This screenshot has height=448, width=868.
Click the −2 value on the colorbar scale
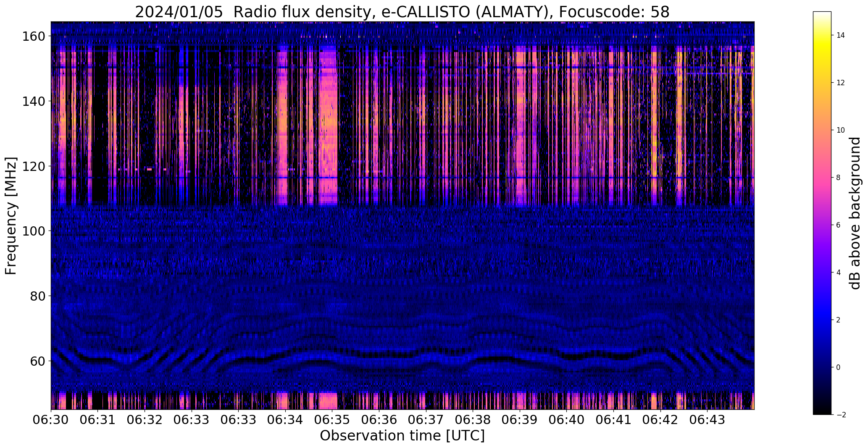(x=841, y=415)
